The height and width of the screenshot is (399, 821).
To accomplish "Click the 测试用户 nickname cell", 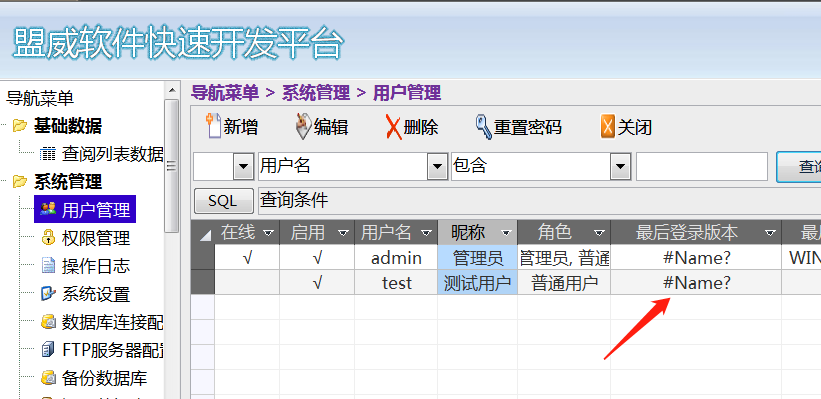I will click(478, 283).
